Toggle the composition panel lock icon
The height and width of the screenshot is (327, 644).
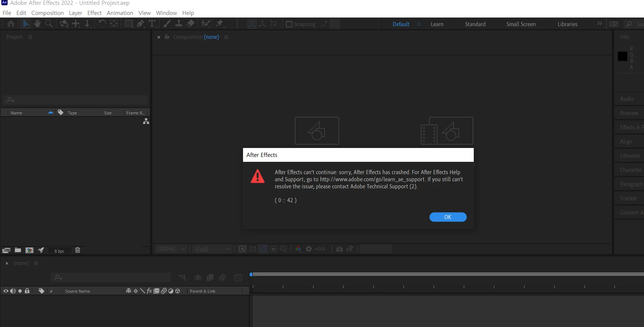click(167, 37)
